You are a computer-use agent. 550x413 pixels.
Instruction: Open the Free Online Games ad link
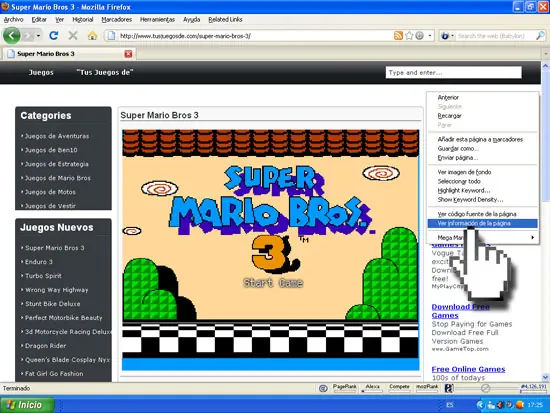(x=468, y=369)
